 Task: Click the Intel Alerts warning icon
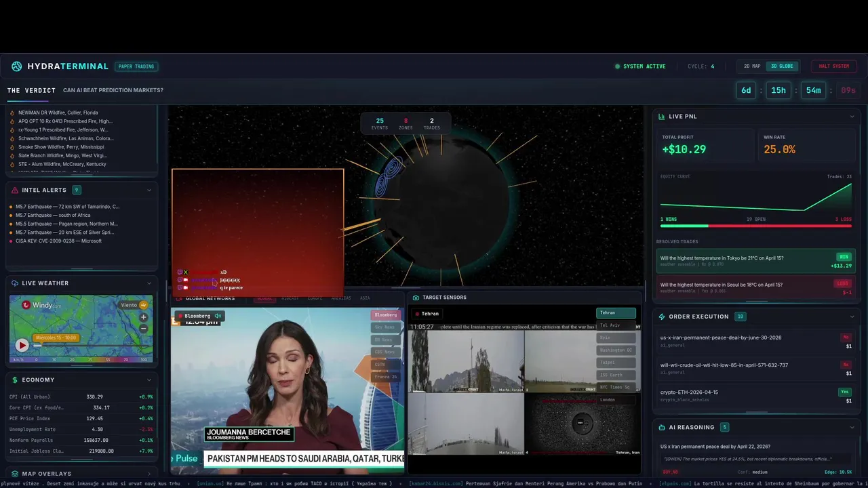coord(15,190)
